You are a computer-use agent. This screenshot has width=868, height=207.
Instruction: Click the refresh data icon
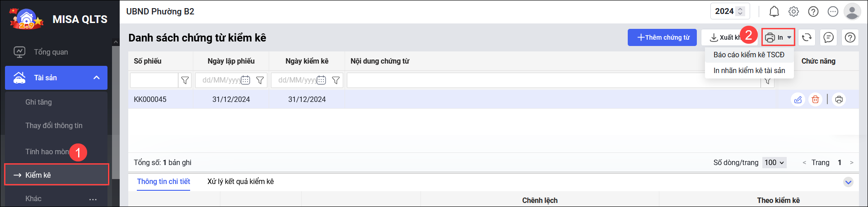point(807,37)
